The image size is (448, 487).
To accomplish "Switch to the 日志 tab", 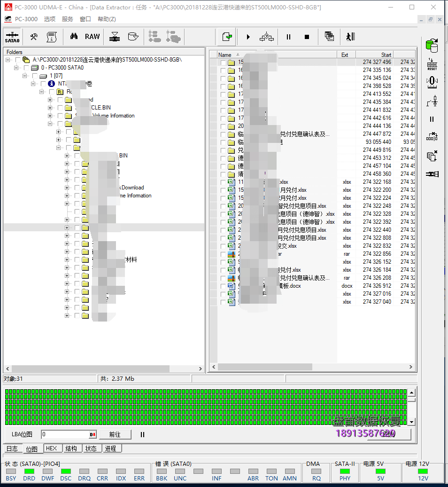I will click(12, 448).
